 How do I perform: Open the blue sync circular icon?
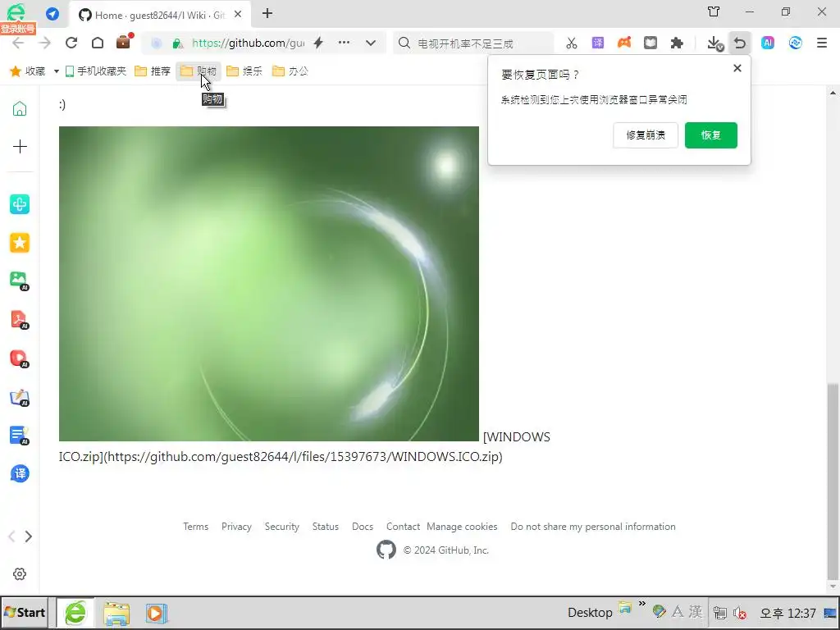point(796,43)
